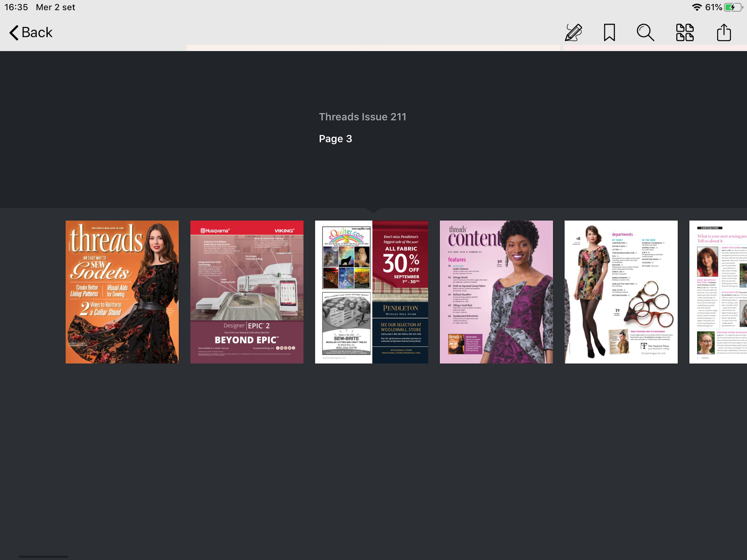
Task: Open the share sheet icon
Action: (x=724, y=33)
